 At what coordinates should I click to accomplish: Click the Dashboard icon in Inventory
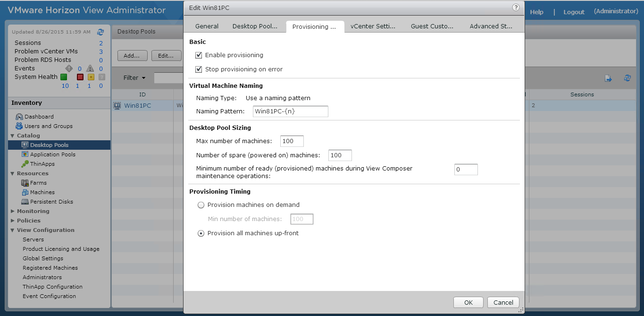(x=19, y=117)
